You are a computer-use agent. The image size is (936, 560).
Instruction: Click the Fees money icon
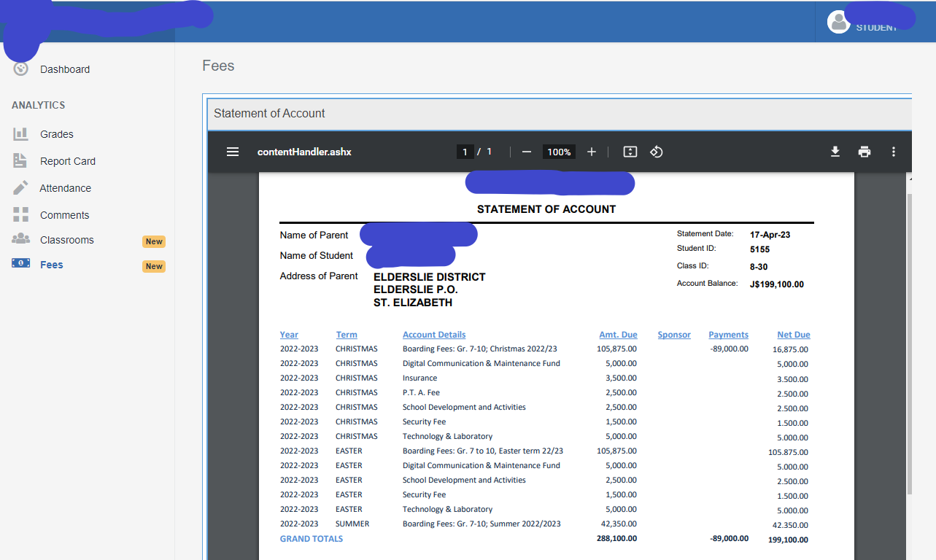pyautogui.click(x=20, y=263)
